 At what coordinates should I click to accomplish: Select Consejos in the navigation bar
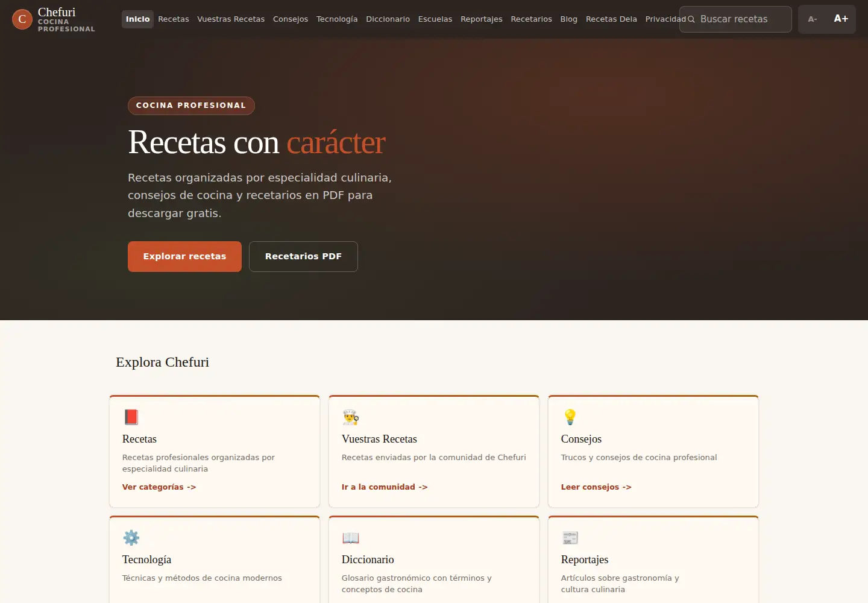tap(291, 19)
